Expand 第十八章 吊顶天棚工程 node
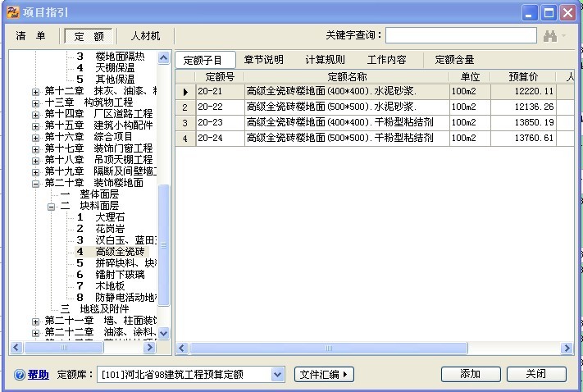 click(35, 161)
